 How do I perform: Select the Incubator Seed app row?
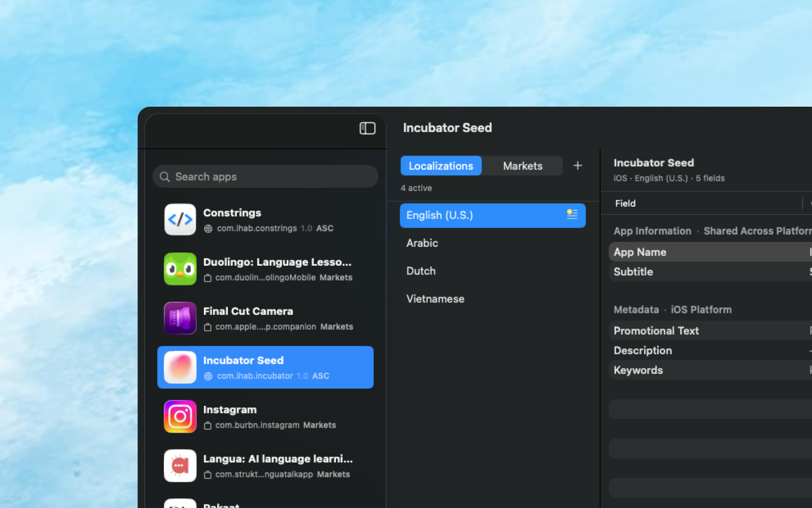pyautogui.click(x=265, y=367)
